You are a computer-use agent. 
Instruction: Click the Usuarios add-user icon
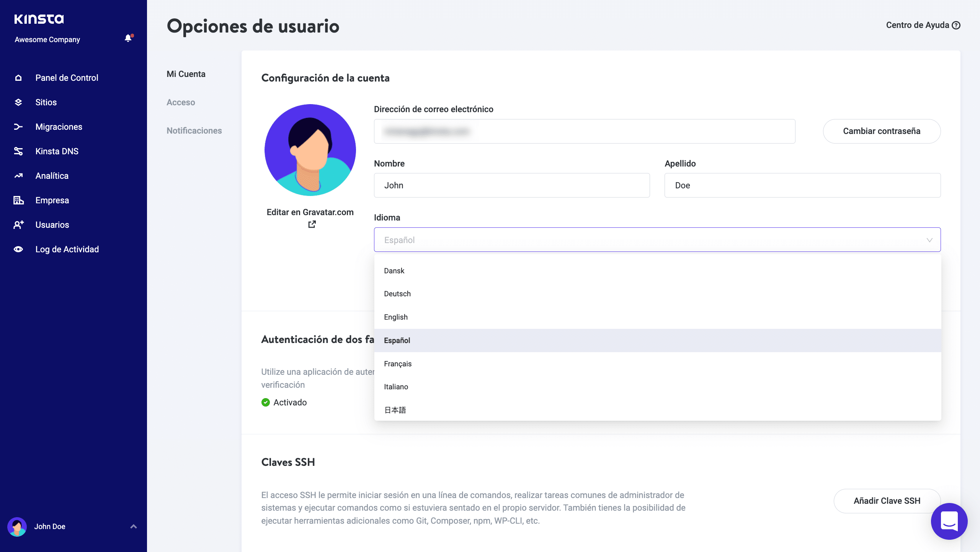click(18, 225)
